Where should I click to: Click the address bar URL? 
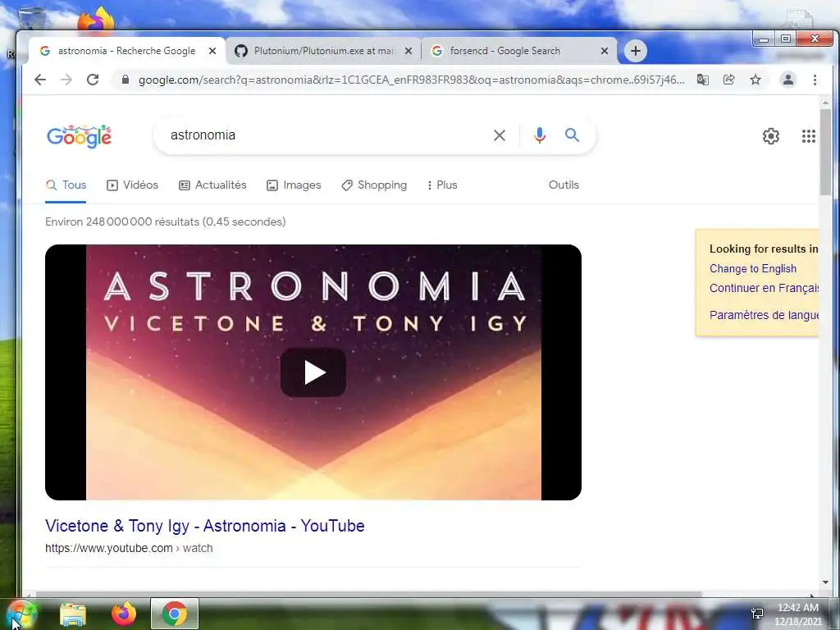[x=412, y=80]
